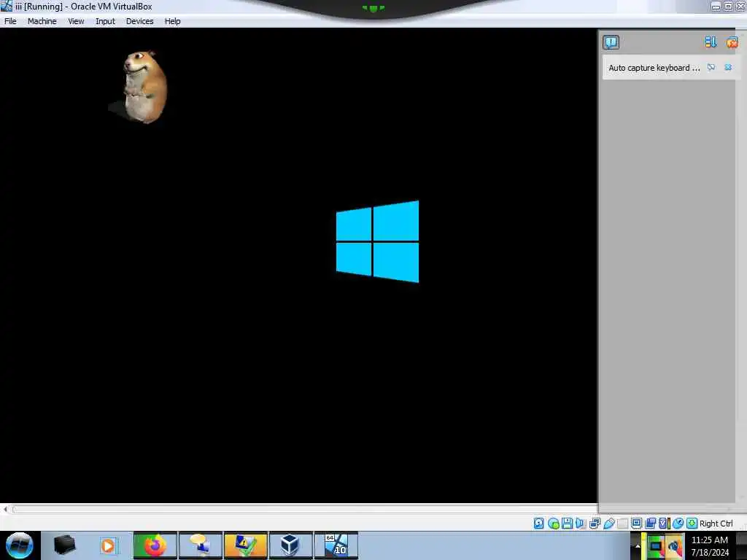This screenshot has height=560, width=747.
Task: Click the greyed shared folders status icon
Action: point(622,524)
